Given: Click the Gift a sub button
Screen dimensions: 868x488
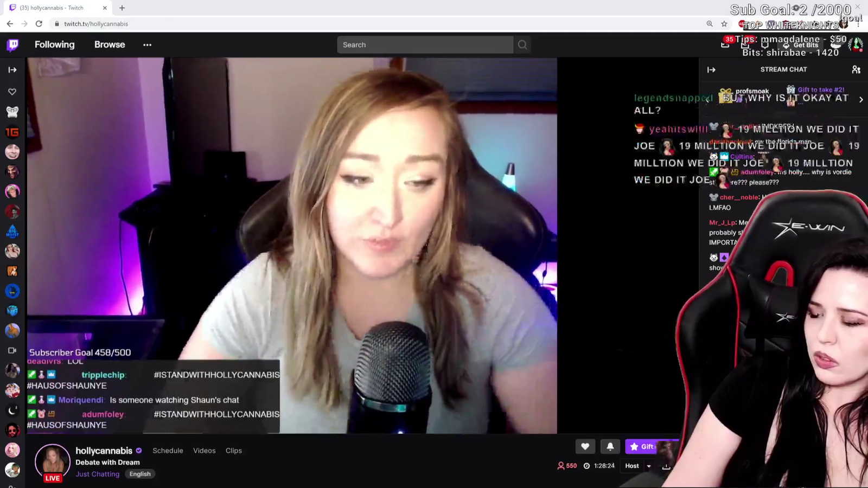Looking at the screenshot, I should 642,446.
